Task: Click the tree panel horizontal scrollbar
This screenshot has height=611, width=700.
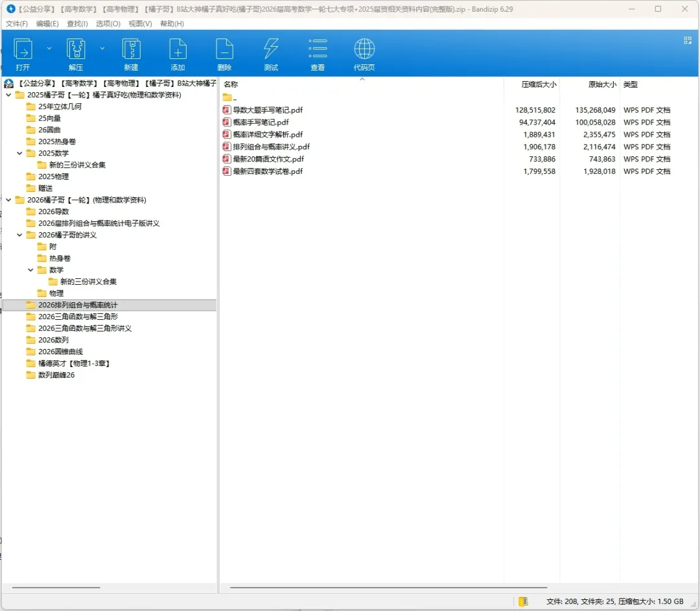Action: click(56, 588)
